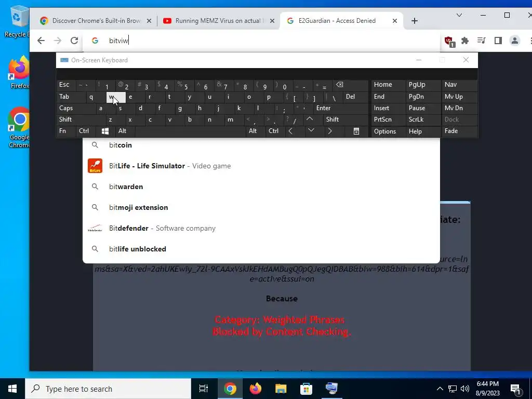This screenshot has height=399, width=532.
Task: Close the Discover Chrome's Built-in tab
Action: 149,21
